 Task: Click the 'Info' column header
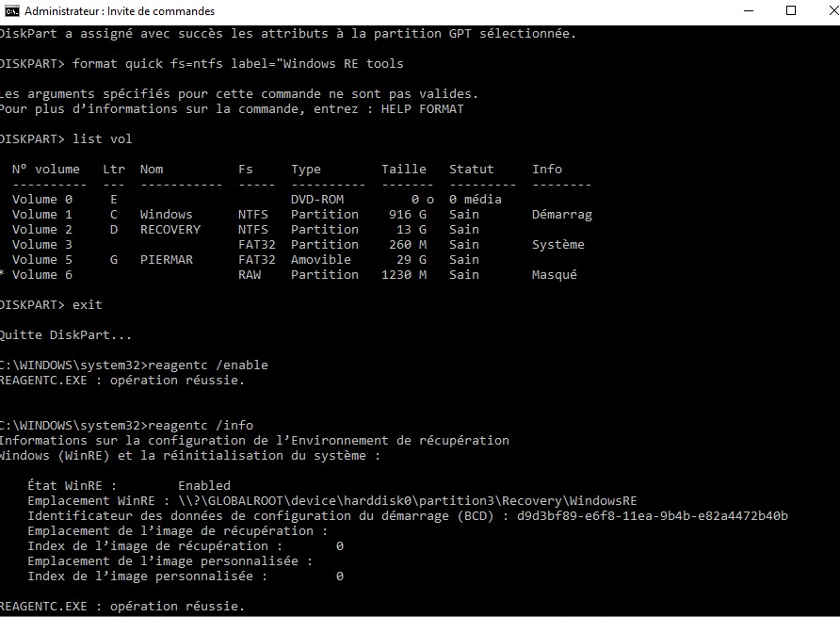(x=547, y=169)
